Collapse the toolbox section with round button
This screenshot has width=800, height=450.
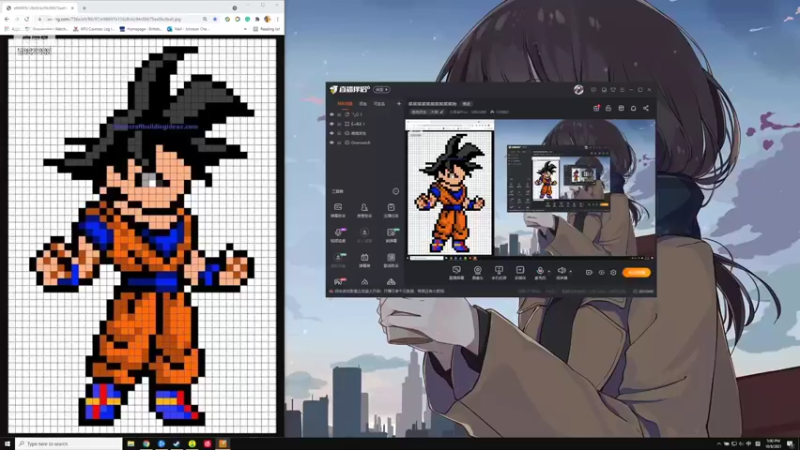pyautogui.click(x=395, y=191)
